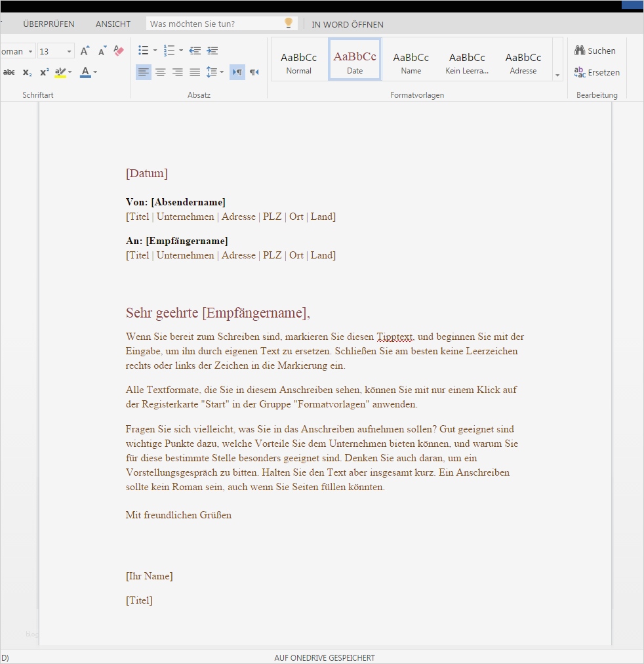Click the Schriftart group label
The width and height of the screenshot is (644, 664).
[x=38, y=95]
